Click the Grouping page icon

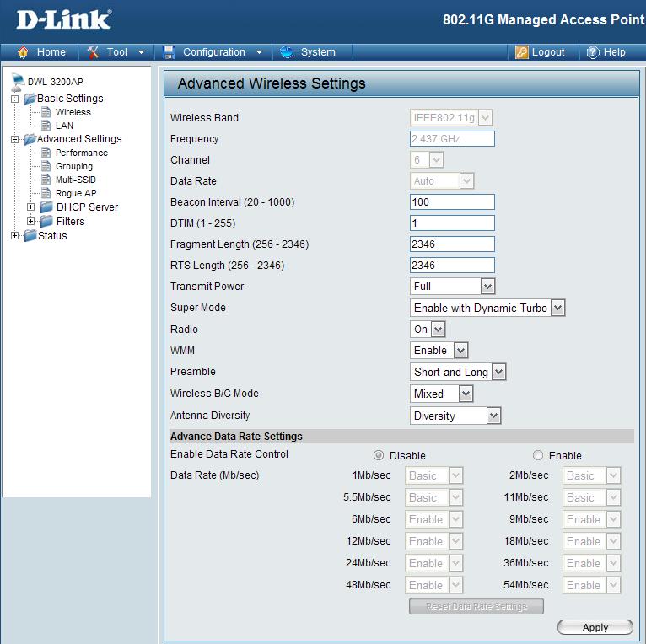46,166
